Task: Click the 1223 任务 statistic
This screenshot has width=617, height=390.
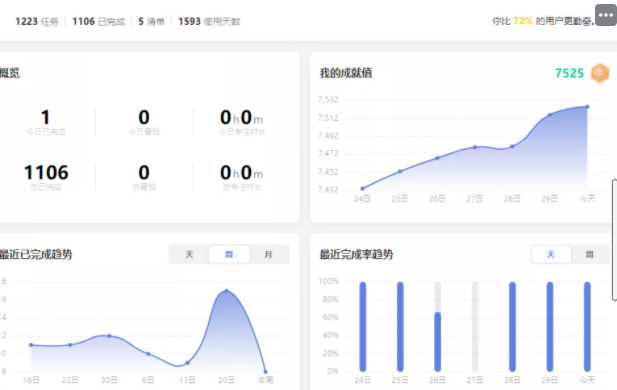Action: click(37, 21)
